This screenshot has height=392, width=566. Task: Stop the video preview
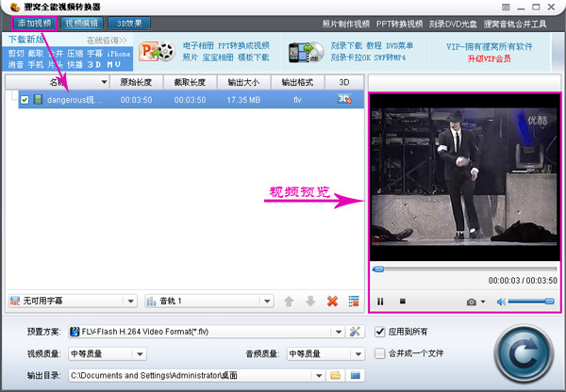click(x=403, y=302)
